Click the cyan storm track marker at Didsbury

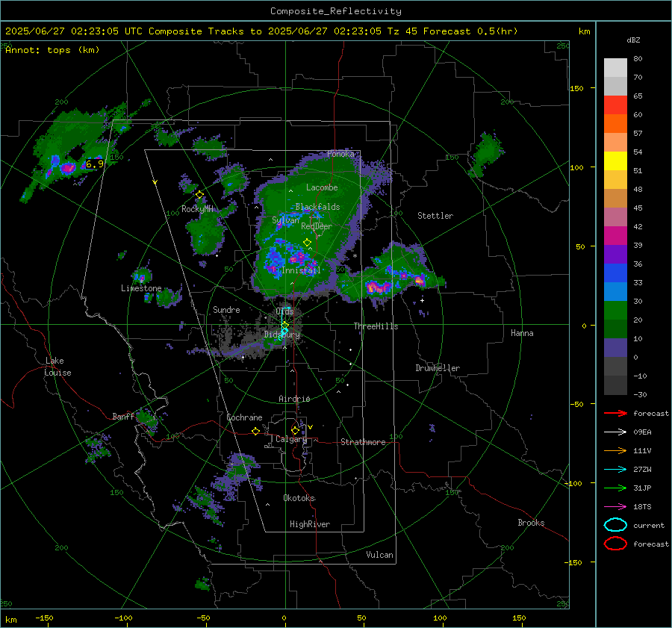[x=284, y=332]
